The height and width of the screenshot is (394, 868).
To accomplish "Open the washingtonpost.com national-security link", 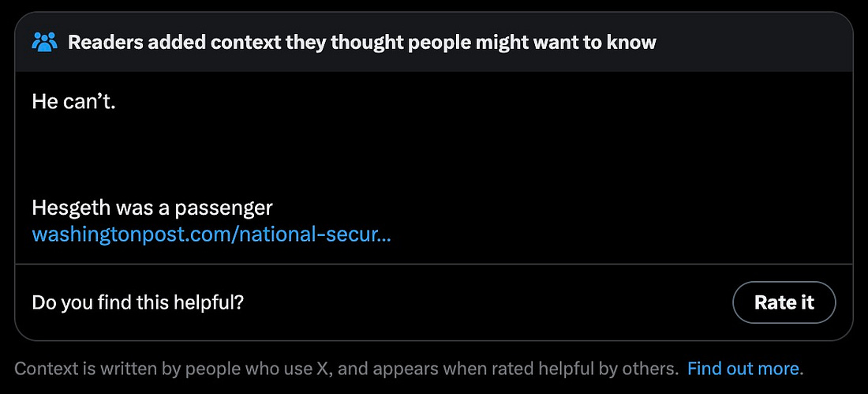I will click(x=211, y=235).
